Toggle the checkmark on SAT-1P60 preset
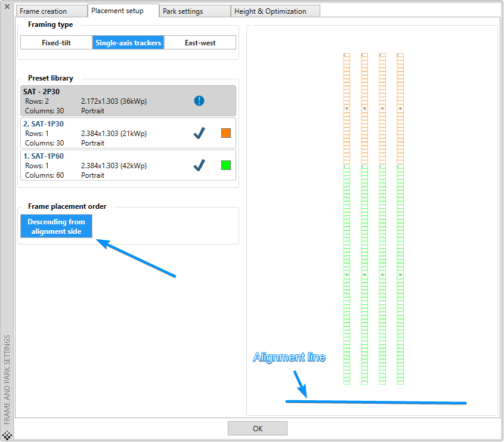This screenshot has height=442, width=504. (x=199, y=165)
